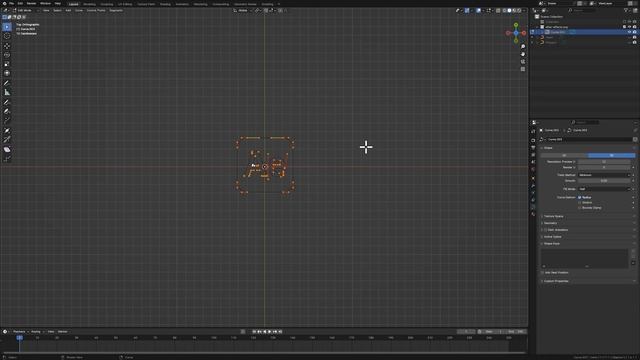Image resolution: width=640 pixels, height=360 pixels.
Task: Open the File menu
Action: (x=11, y=3)
